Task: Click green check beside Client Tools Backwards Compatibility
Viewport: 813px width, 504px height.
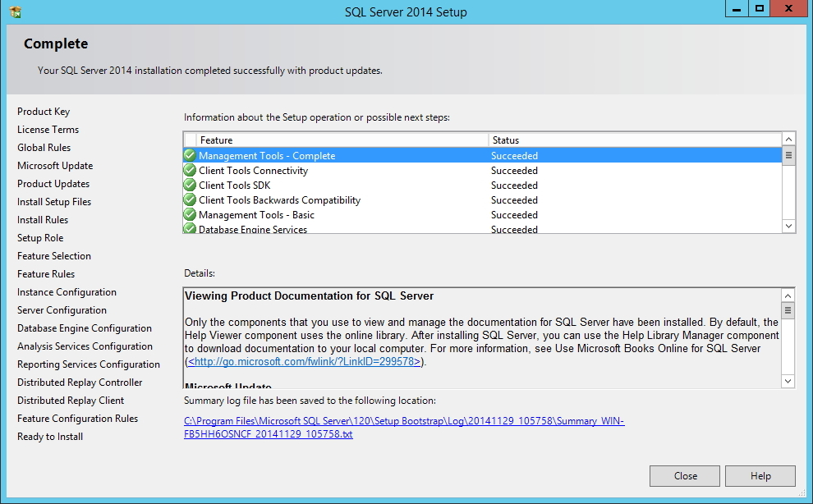Action: tap(190, 199)
